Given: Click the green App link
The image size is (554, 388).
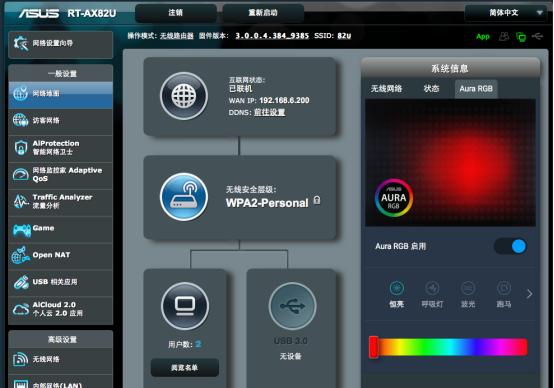Looking at the screenshot, I should point(483,36).
